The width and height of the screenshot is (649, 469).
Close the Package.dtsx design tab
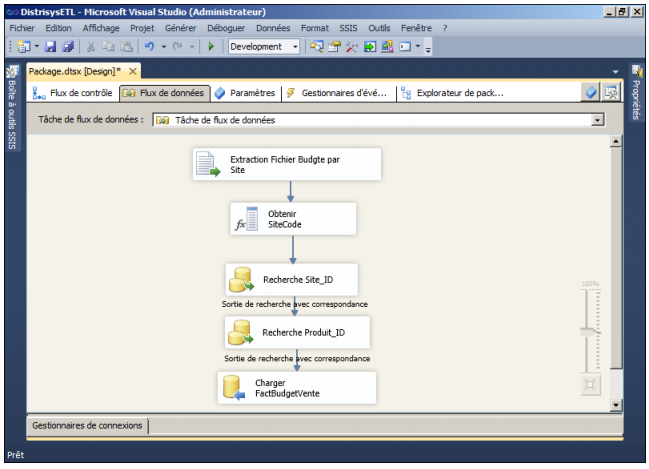click(x=131, y=72)
